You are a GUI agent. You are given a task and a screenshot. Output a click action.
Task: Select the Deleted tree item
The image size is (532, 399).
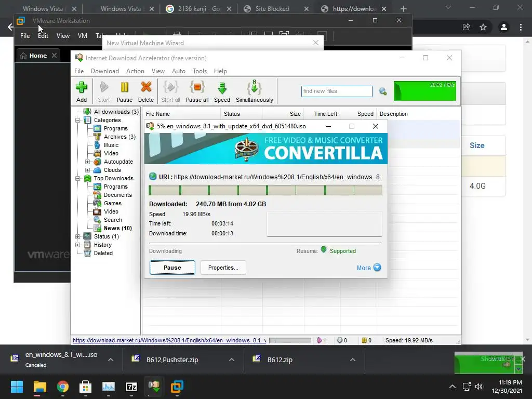(x=103, y=253)
